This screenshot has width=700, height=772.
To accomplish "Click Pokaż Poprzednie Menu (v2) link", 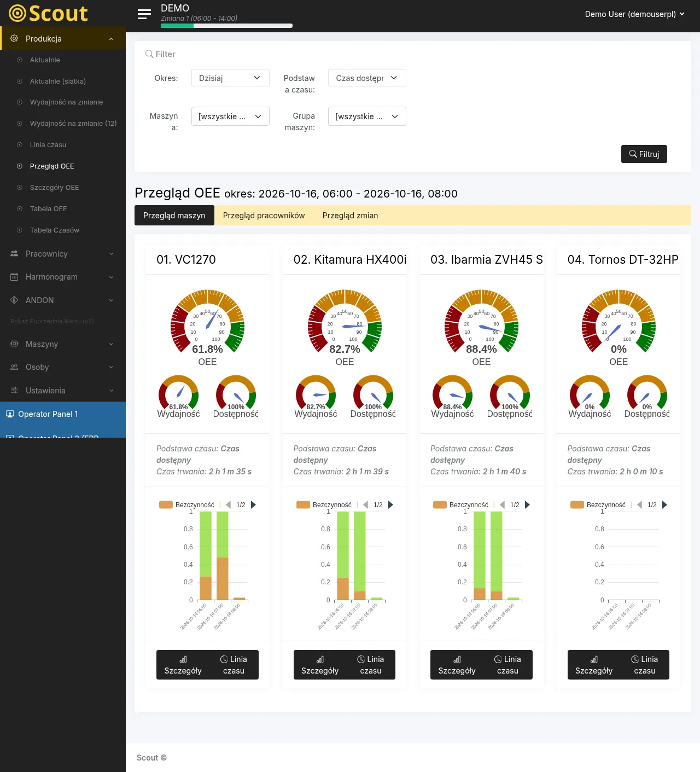I will 52,321.
